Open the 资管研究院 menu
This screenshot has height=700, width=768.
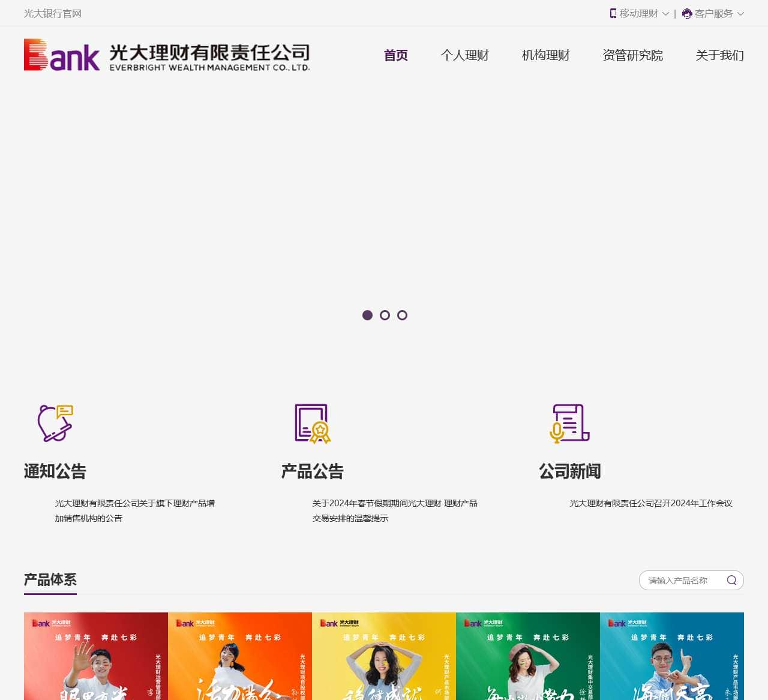633,55
